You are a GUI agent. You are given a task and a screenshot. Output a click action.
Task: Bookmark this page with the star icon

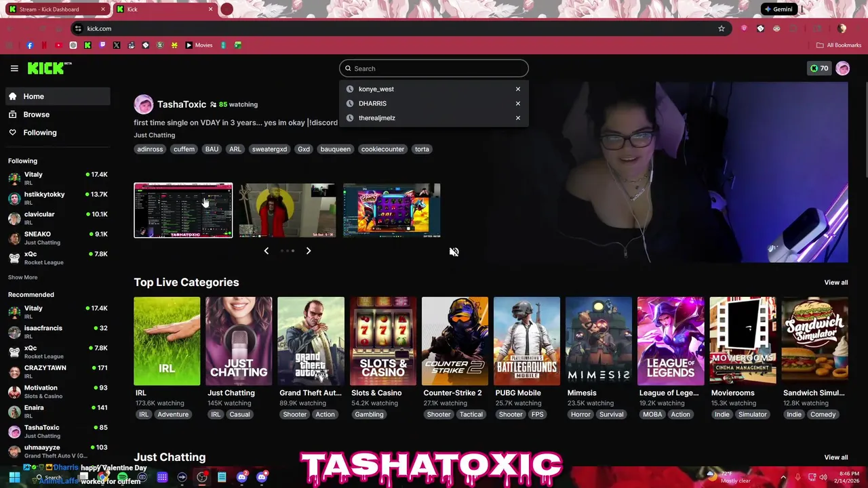[x=722, y=28]
